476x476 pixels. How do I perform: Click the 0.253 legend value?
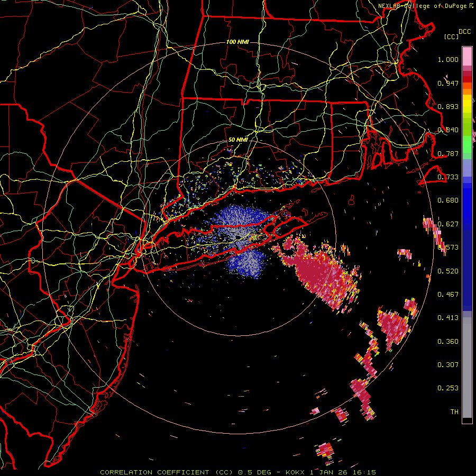448,388
